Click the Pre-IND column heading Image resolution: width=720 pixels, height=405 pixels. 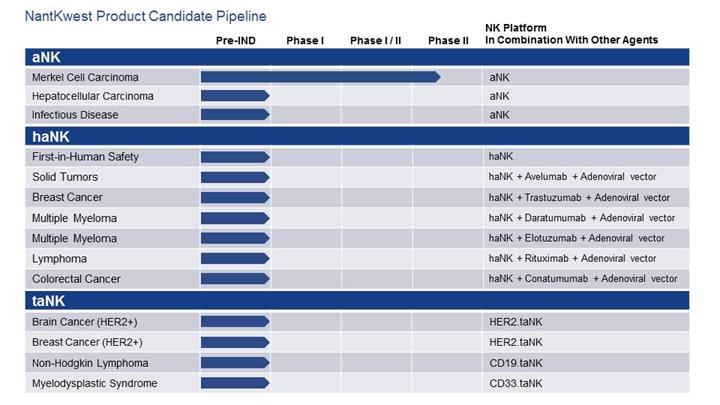tap(237, 40)
